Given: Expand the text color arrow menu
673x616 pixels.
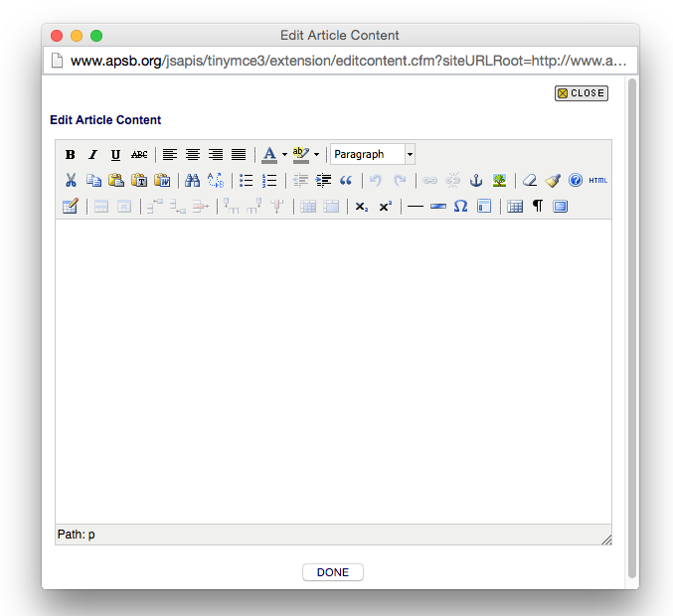Looking at the screenshot, I should tap(284, 155).
